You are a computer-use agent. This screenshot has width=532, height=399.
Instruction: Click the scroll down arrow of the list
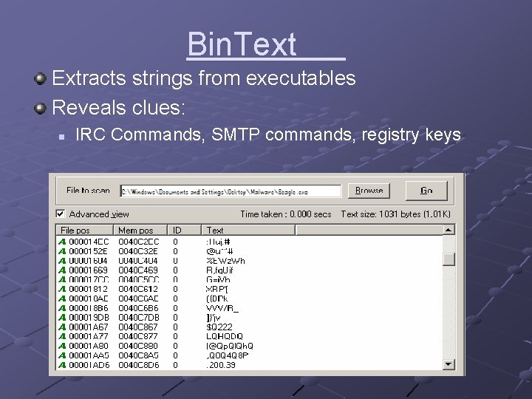click(449, 364)
